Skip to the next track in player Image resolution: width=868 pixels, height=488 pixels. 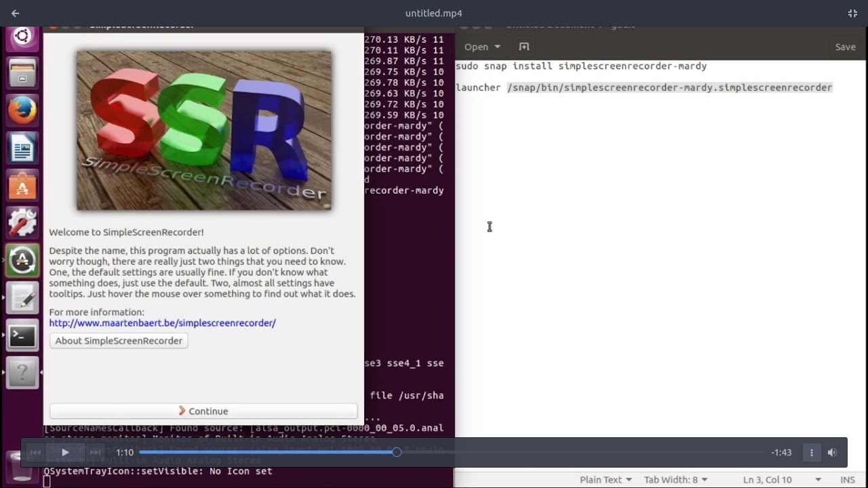[x=95, y=452]
